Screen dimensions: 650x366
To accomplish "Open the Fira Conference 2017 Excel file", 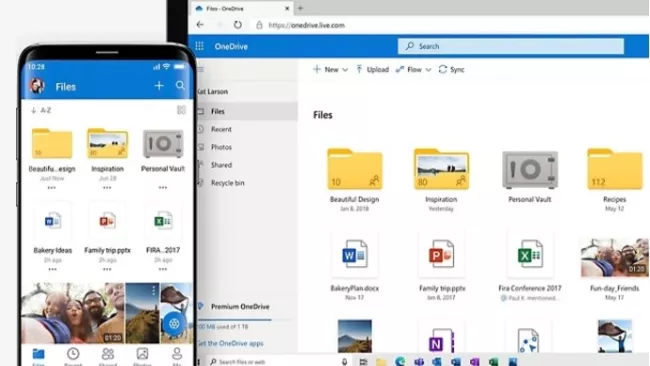I will coord(530,254).
